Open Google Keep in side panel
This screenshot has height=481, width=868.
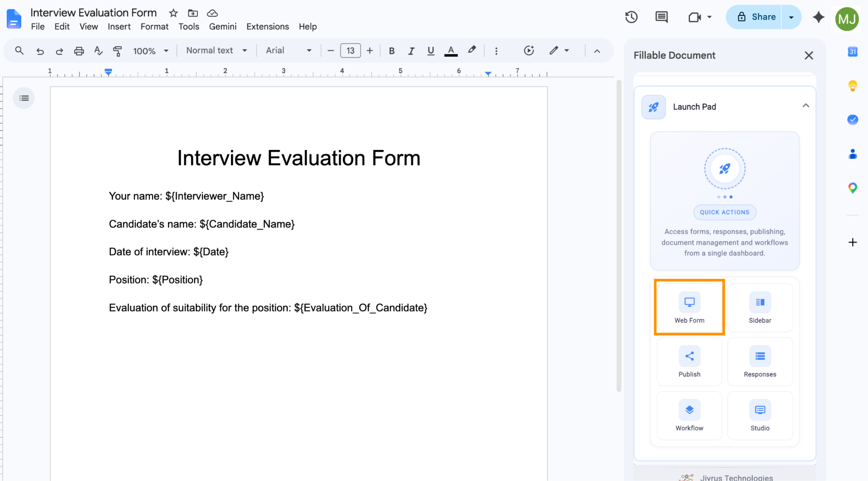(853, 86)
